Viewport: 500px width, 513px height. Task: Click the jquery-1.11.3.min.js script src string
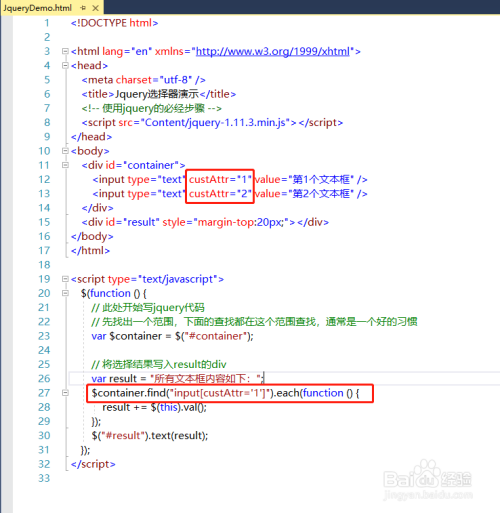click(x=215, y=123)
